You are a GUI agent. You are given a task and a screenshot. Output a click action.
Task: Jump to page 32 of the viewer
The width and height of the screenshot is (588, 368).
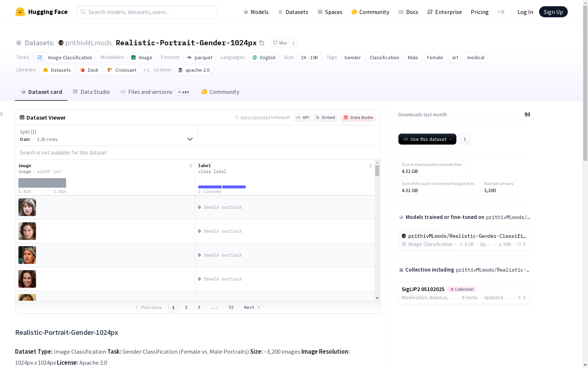point(231,307)
